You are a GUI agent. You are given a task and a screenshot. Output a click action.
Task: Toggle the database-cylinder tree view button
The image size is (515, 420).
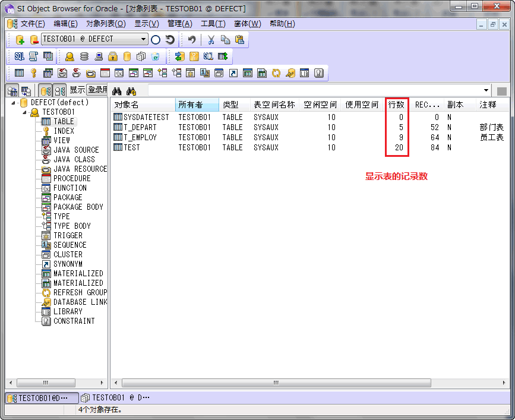[46, 91]
